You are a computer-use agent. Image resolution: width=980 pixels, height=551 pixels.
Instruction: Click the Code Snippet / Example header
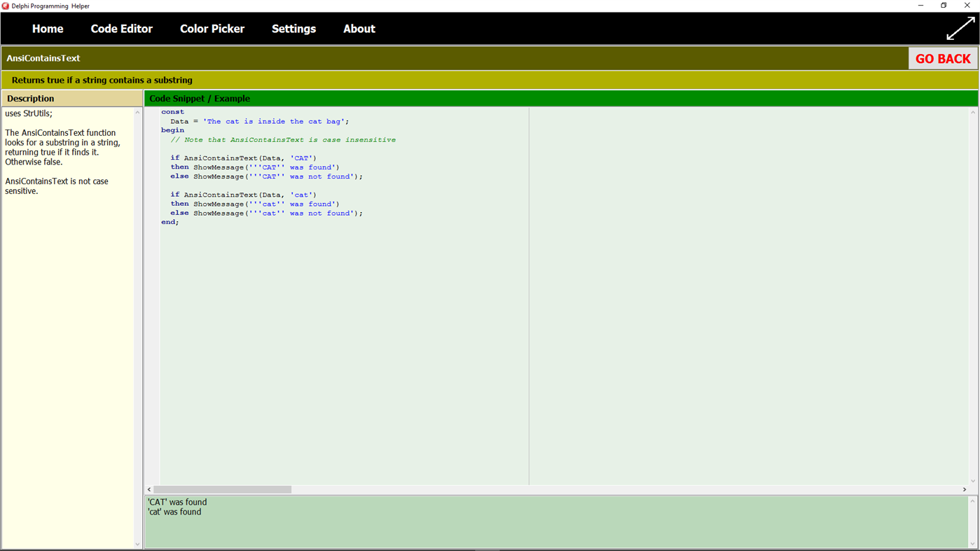560,98
